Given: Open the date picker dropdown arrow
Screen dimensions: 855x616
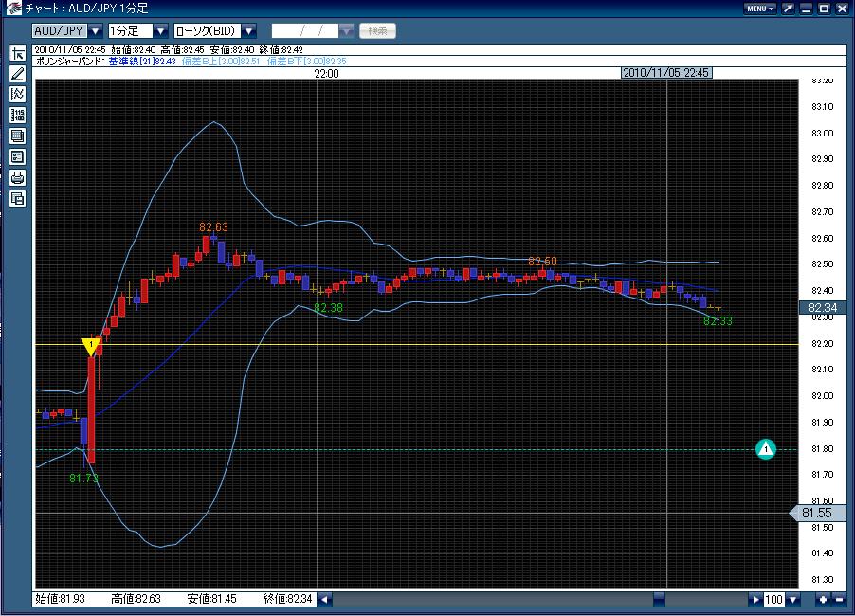Looking at the screenshot, I should tap(346, 31).
